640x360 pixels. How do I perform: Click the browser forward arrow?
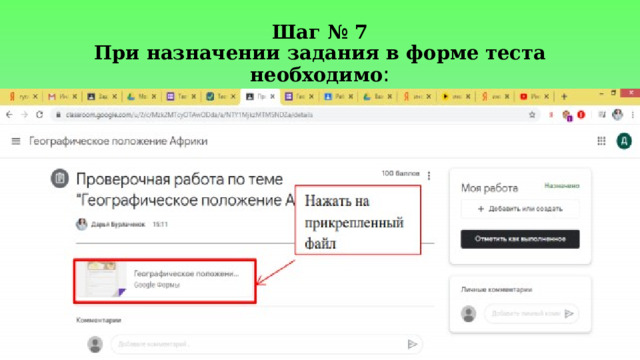tap(24, 115)
